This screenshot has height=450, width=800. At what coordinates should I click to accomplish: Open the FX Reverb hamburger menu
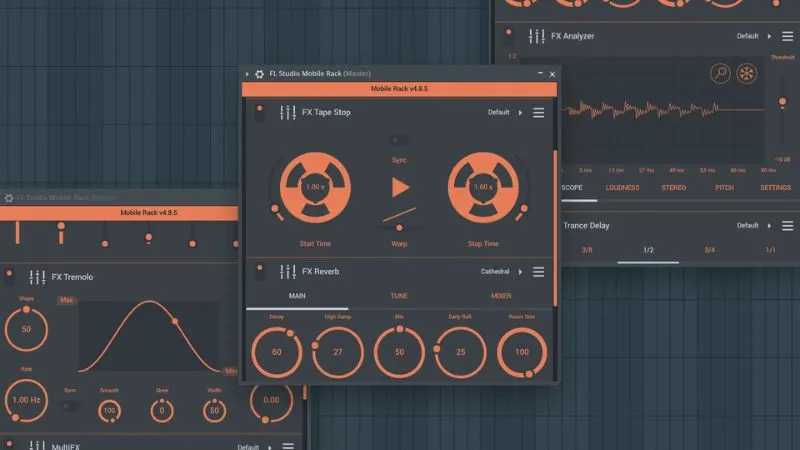[538, 271]
